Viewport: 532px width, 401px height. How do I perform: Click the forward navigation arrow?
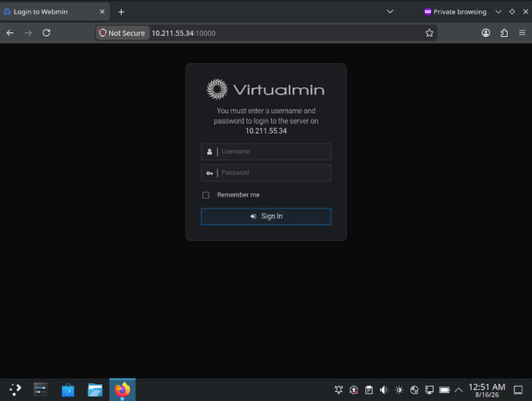coord(28,33)
